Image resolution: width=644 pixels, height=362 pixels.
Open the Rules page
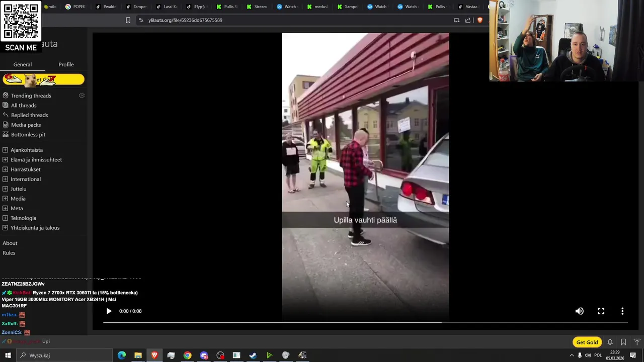(x=9, y=253)
